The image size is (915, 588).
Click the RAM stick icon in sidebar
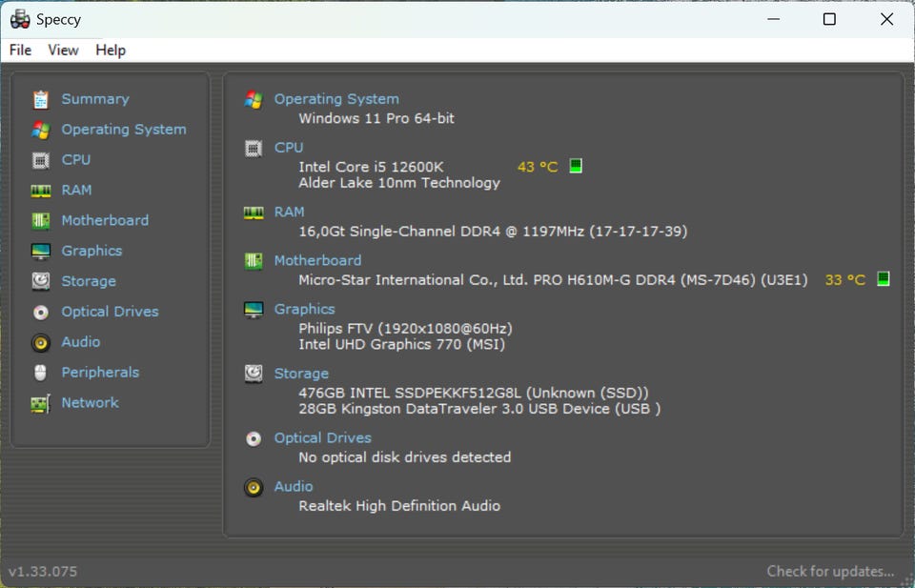click(x=40, y=191)
